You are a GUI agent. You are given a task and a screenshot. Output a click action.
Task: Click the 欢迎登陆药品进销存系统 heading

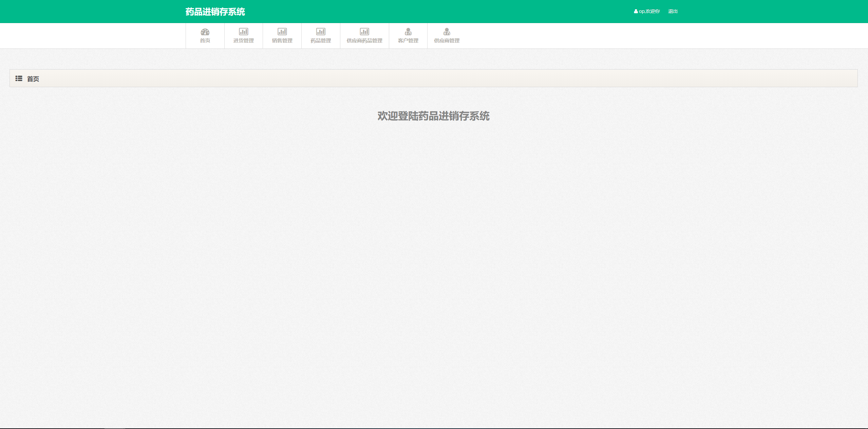coord(433,116)
